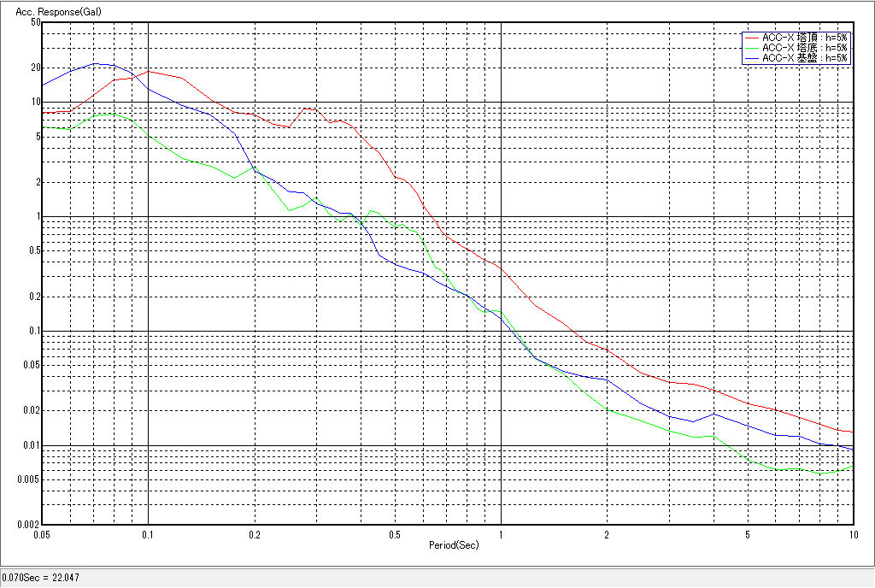Select the ACC-X 基盤 legend entry
This screenshot has height=588, width=875.
pos(804,58)
